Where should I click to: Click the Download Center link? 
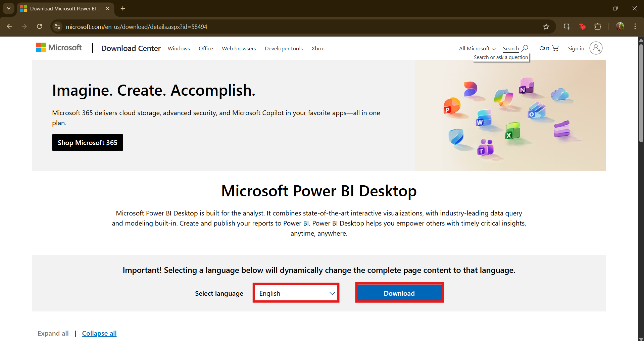tap(131, 48)
